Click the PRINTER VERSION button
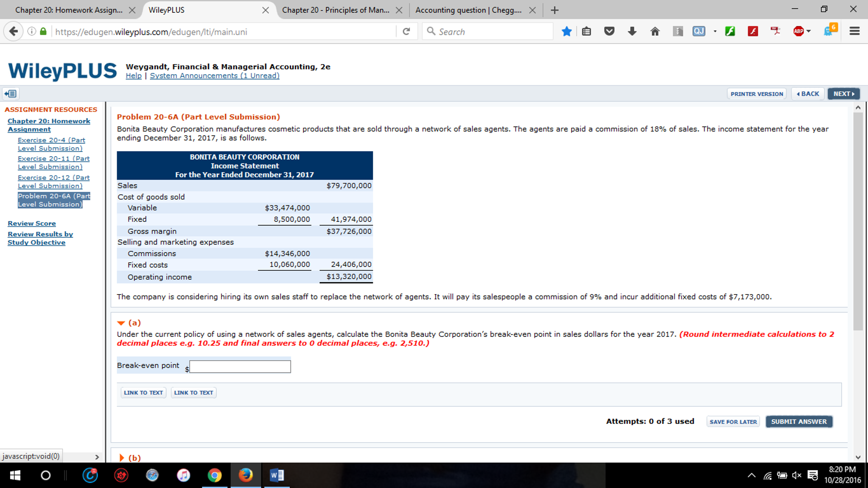This screenshot has width=868, height=488. (757, 94)
